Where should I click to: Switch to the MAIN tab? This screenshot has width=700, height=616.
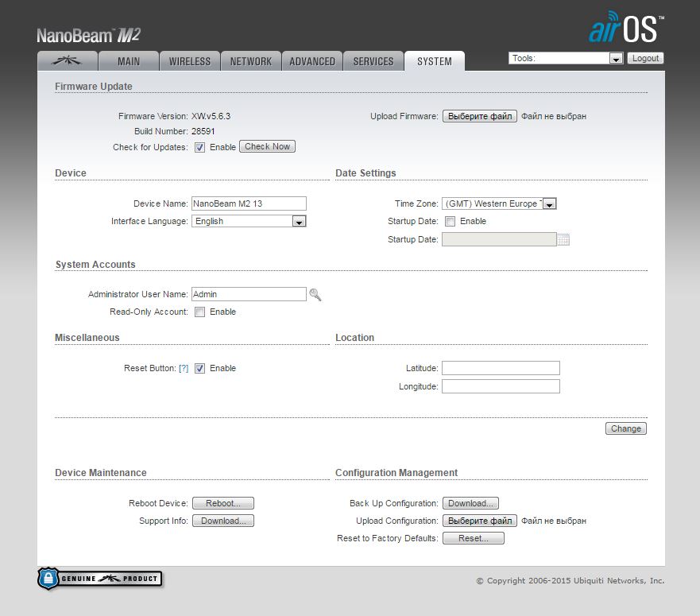(x=129, y=61)
